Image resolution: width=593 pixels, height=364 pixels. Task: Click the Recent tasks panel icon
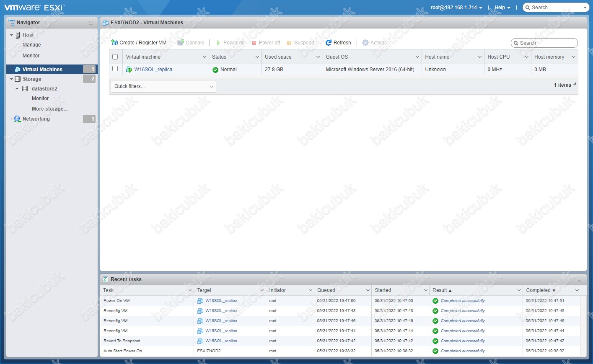pyautogui.click(x=105, y=279)
